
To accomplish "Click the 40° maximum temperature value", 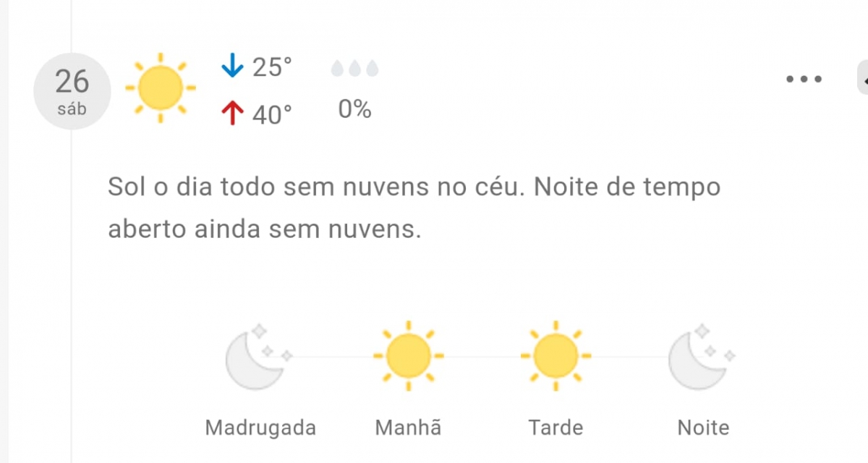I will [x=272, y=114].
